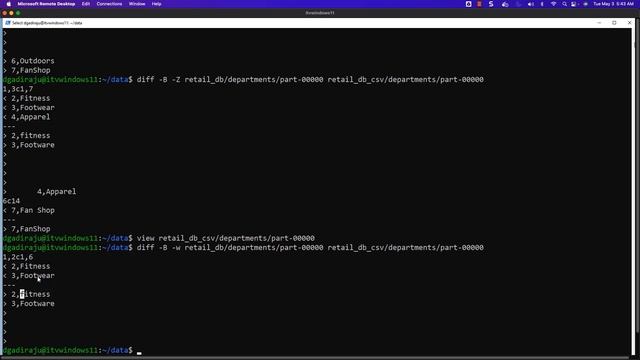The width and height of the screenshot is (640, 360).
Task: Click the 'view retail_db_csv/departments/part-00000' command line
Action: pos(226,238)
